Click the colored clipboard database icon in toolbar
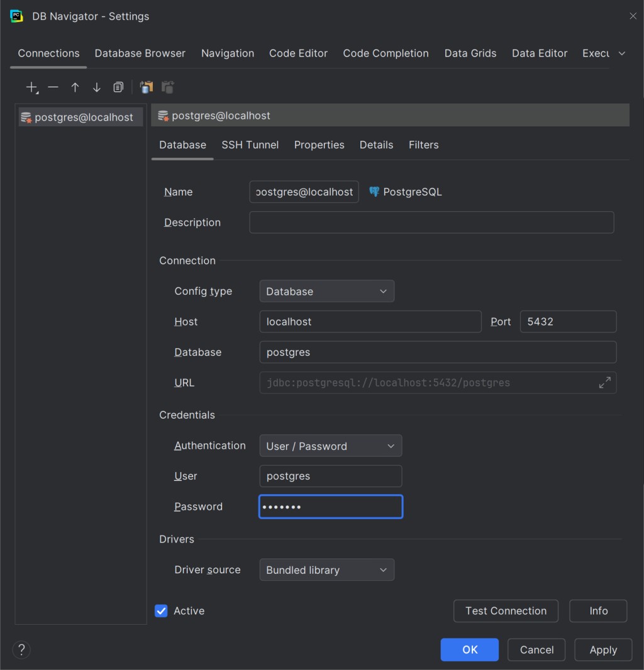 coord(147,87)
